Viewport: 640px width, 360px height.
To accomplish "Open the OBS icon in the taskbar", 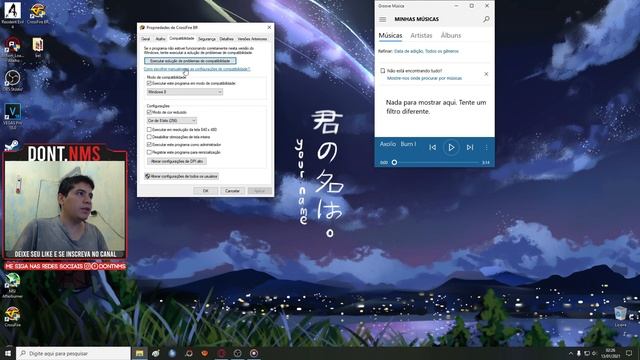I will click(x=238, y=353).
